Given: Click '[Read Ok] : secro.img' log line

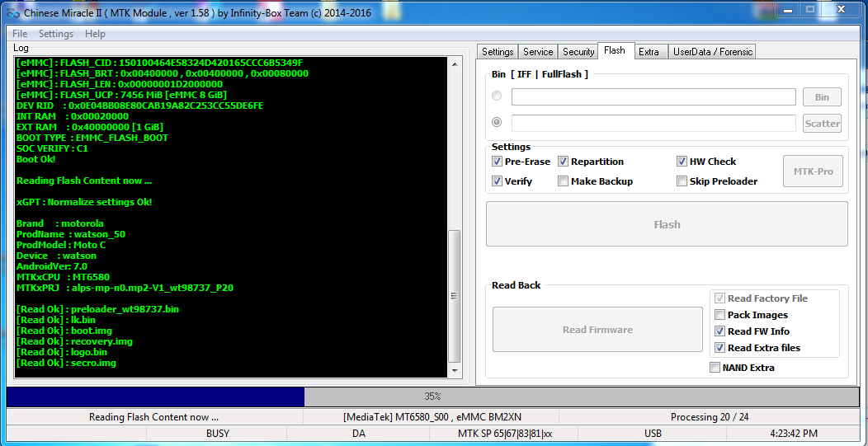Looking at the screenshot, I should tap(67, 363).
